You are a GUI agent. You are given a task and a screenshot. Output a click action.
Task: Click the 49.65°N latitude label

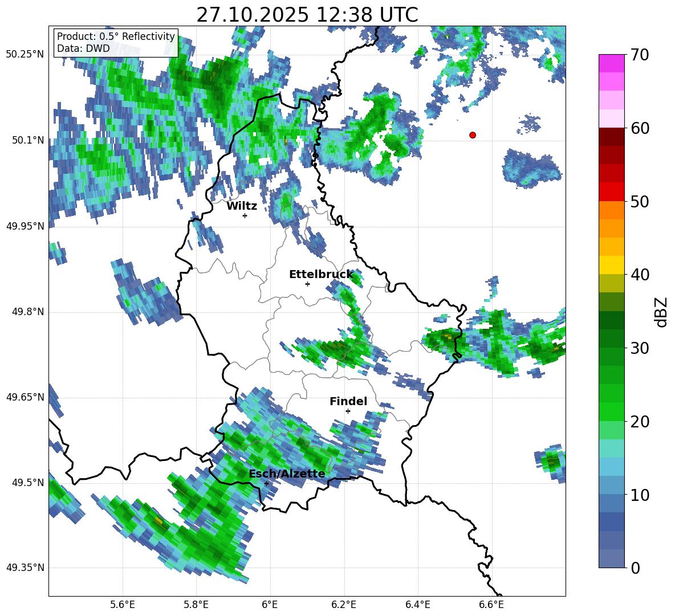tap(25, 397)
